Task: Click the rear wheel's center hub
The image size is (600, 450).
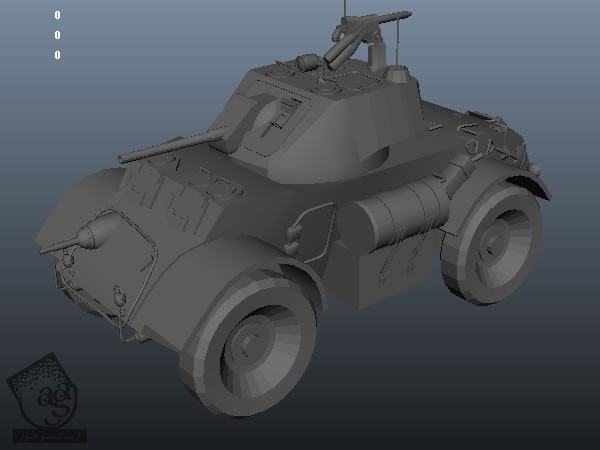Action: pos(489,244)
